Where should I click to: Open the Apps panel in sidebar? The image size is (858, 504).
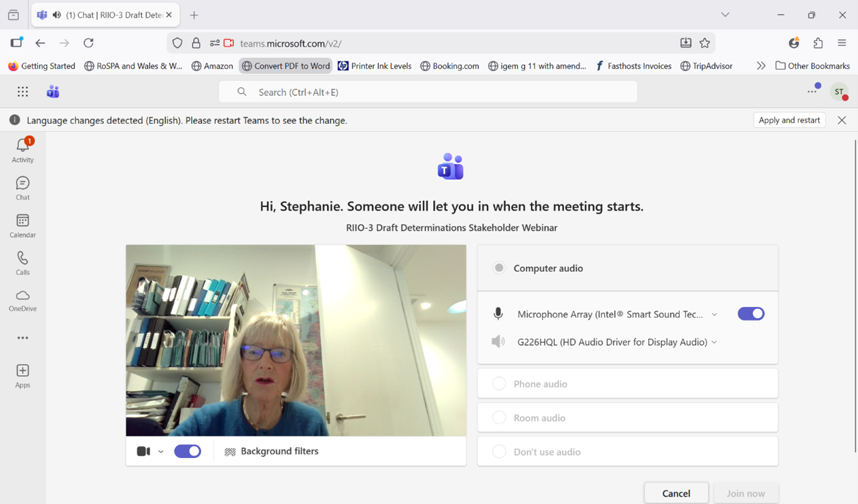coord(22,375)
